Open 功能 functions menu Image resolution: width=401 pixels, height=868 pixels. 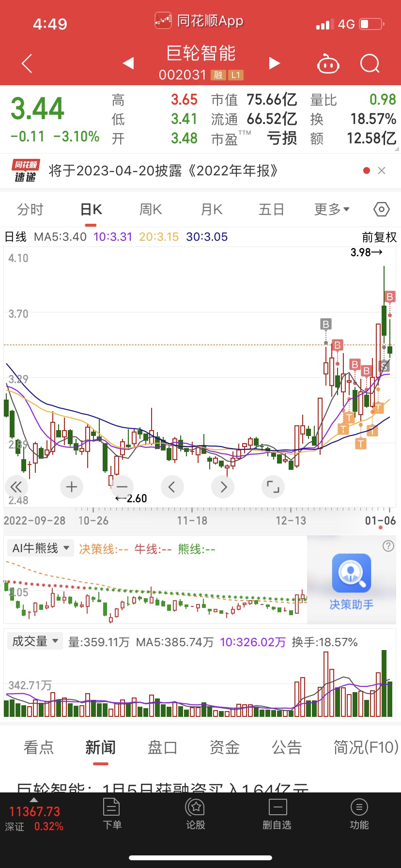[x=359, y=814]
